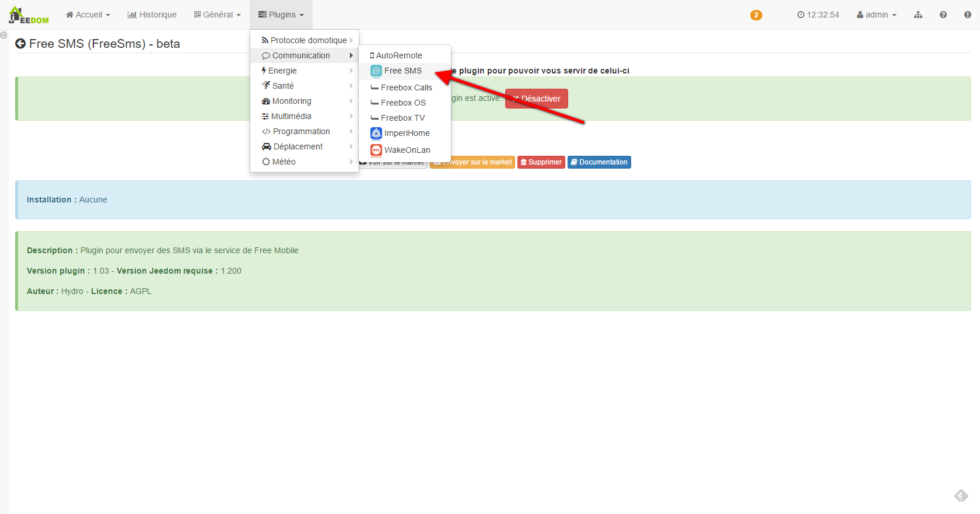Click Envoyer sur le market button
This screenshot has height=514, width=980.
point(473,162)
